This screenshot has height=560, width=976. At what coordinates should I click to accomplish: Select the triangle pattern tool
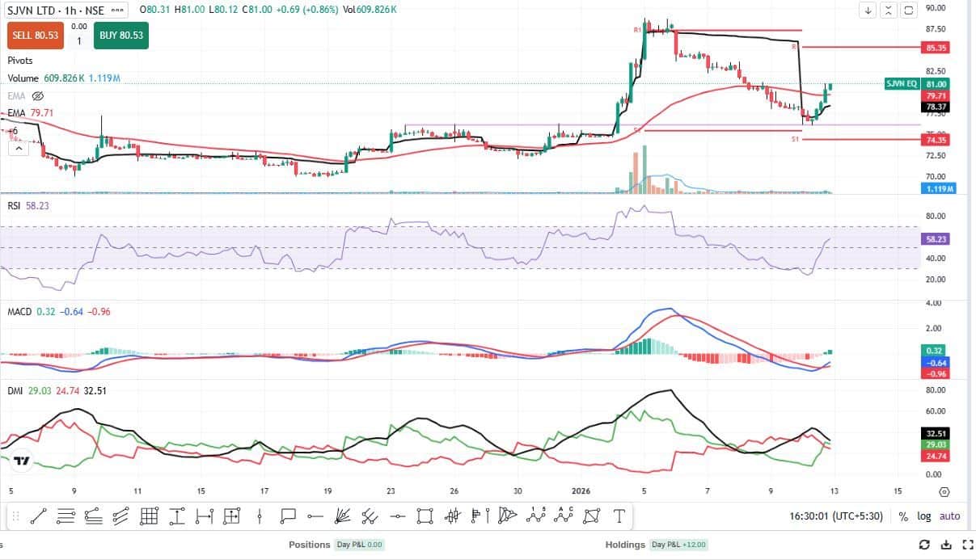(506, 516)
